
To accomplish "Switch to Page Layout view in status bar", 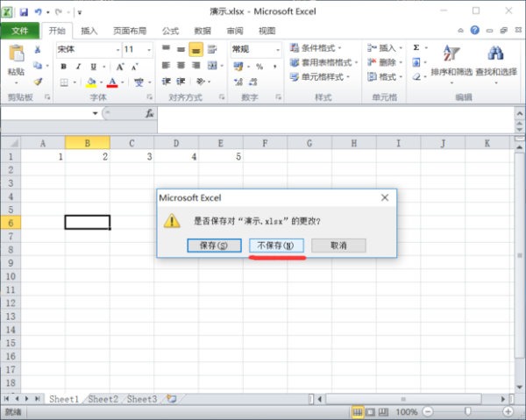I will pos(370,411).
